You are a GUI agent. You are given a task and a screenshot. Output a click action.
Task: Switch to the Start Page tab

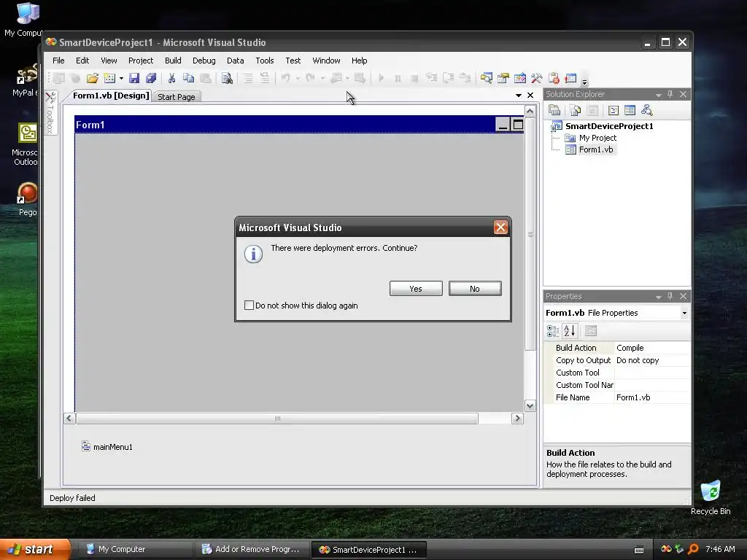point(177,97)
